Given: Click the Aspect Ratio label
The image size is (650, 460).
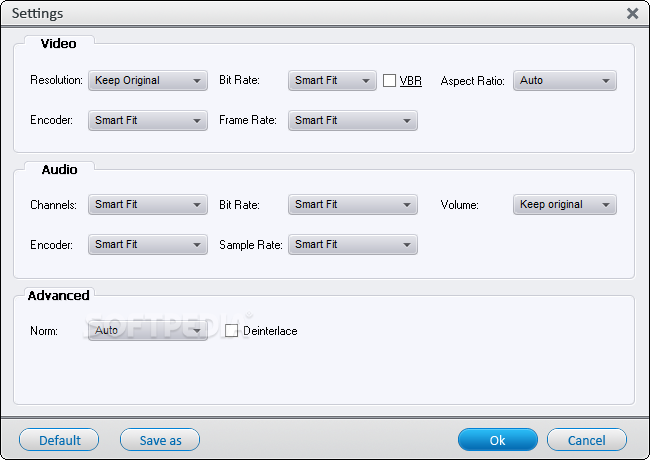Looking at the screenshot, I should coord(473,81).
